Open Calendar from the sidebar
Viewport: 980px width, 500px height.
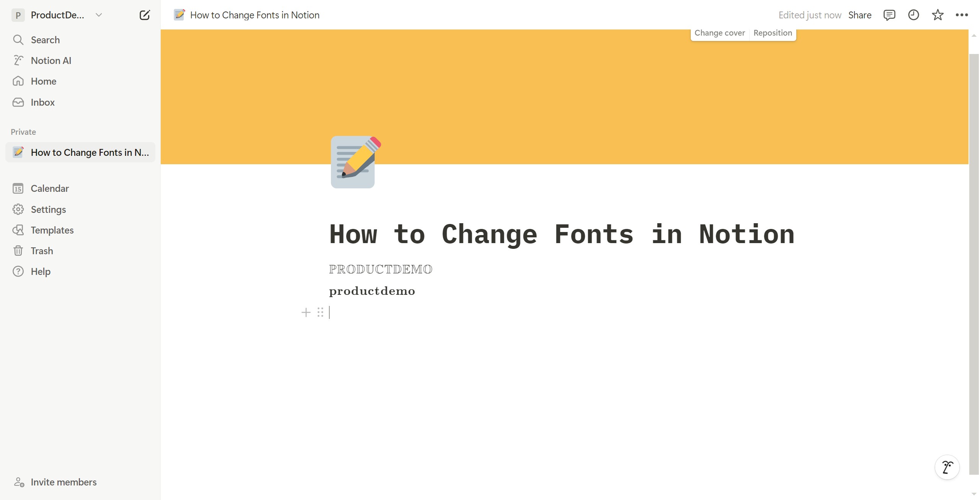coord(80,188)
